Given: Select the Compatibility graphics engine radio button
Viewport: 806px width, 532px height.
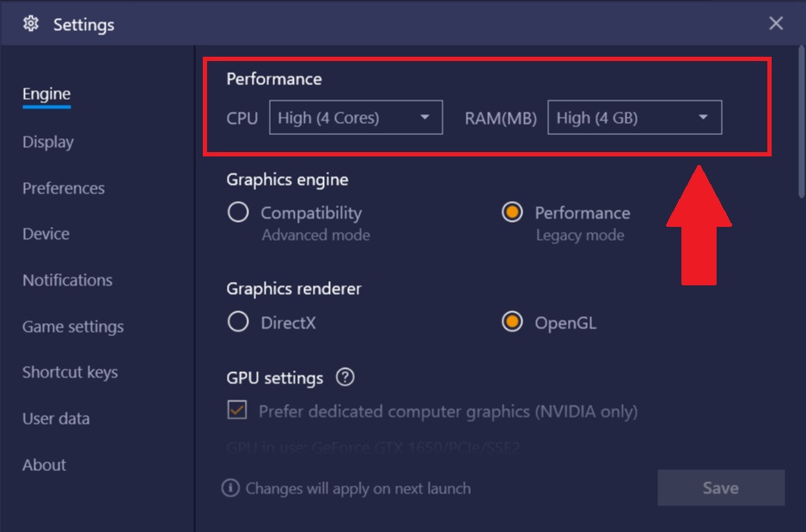Looking at the screenshot, I should point(238,212).
